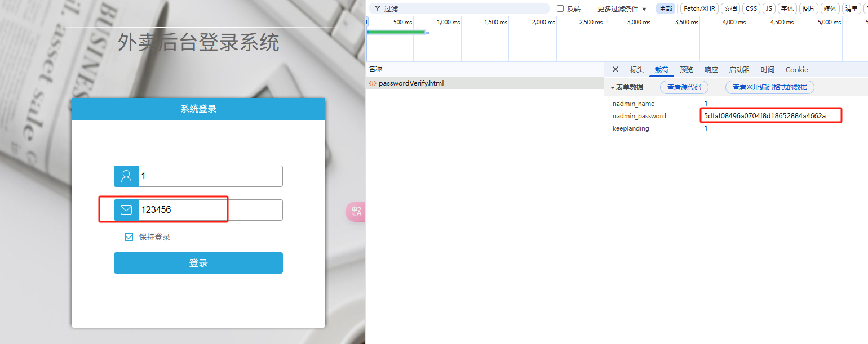Select the 全部 filter type
The height and width of the screenshot is (344, 868).
pos(665,8)
